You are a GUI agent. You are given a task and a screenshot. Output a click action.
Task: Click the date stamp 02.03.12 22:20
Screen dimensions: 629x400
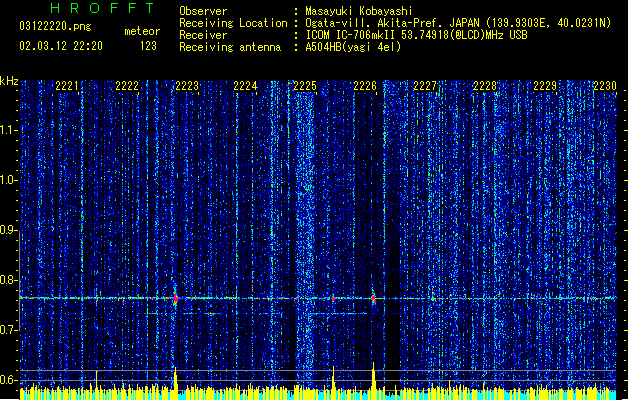61,46
